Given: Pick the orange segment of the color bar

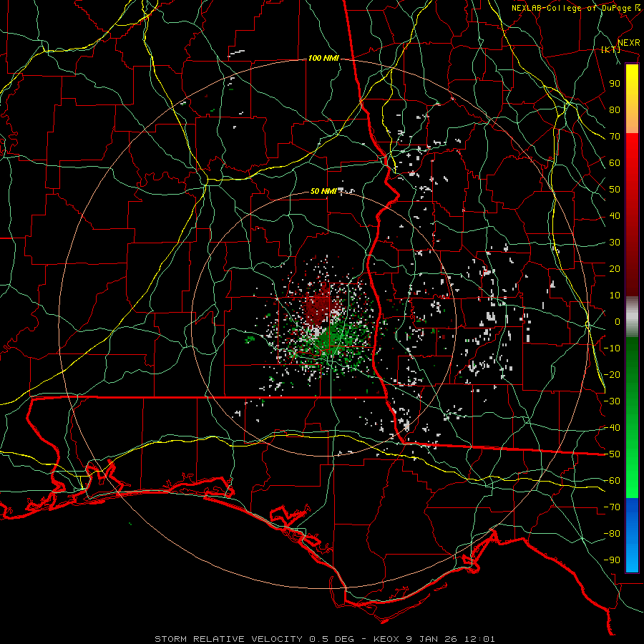Looking at the screenshot, I should click(x=632, y=122).
